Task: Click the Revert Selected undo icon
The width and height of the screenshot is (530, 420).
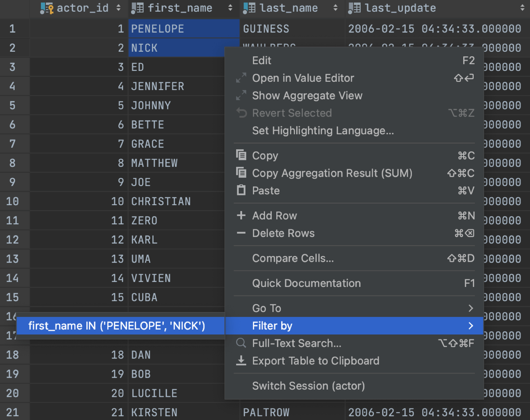Action: pyautogui.click(x=241, y=112)
